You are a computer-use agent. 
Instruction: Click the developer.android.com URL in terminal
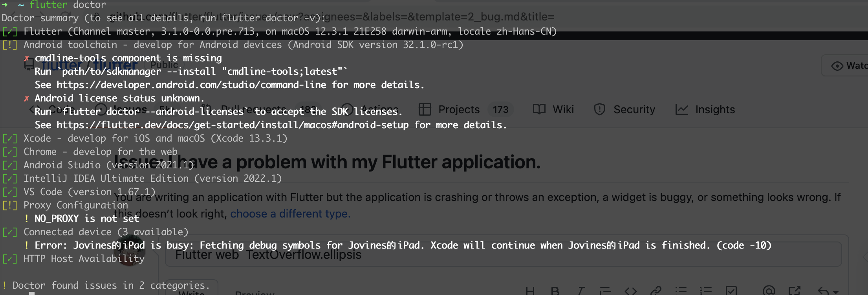pos(191,85)
